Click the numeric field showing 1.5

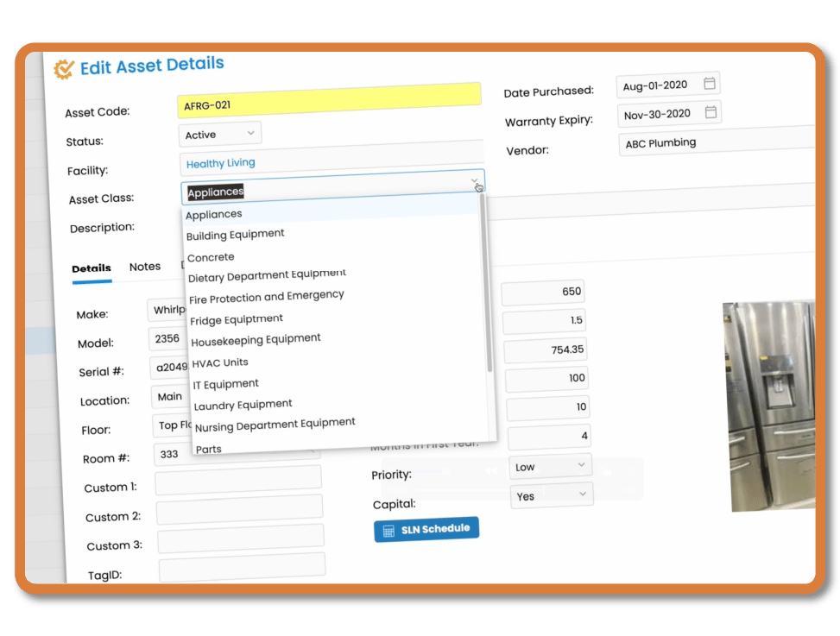(x=544, y=321)
